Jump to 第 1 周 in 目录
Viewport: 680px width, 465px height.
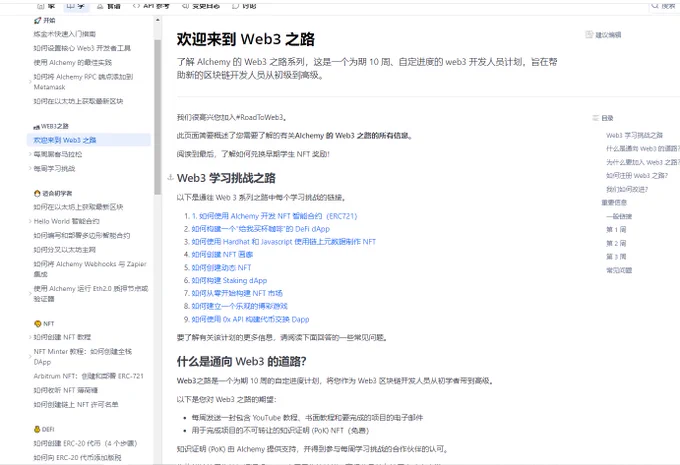point(616,229)
